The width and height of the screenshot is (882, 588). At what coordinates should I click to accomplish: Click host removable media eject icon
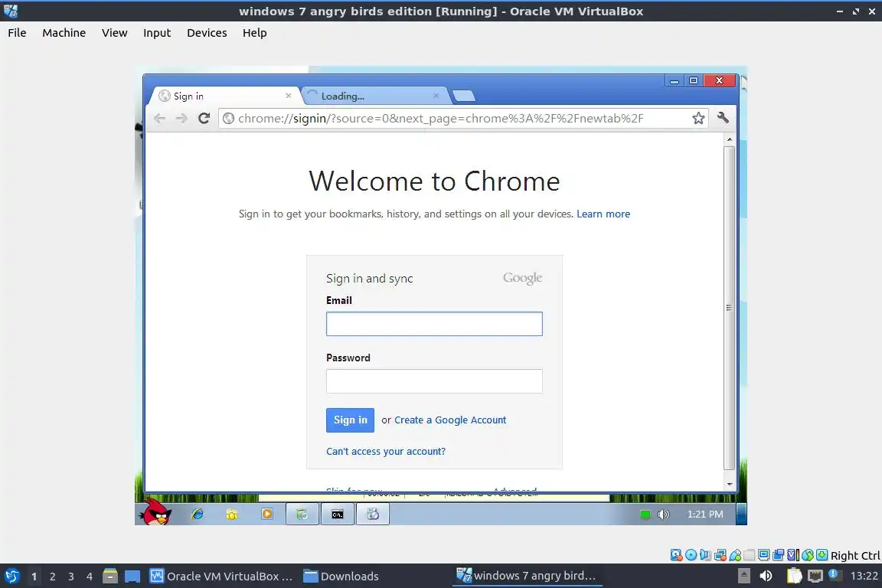pyautogui.click(x=744, y=576)
